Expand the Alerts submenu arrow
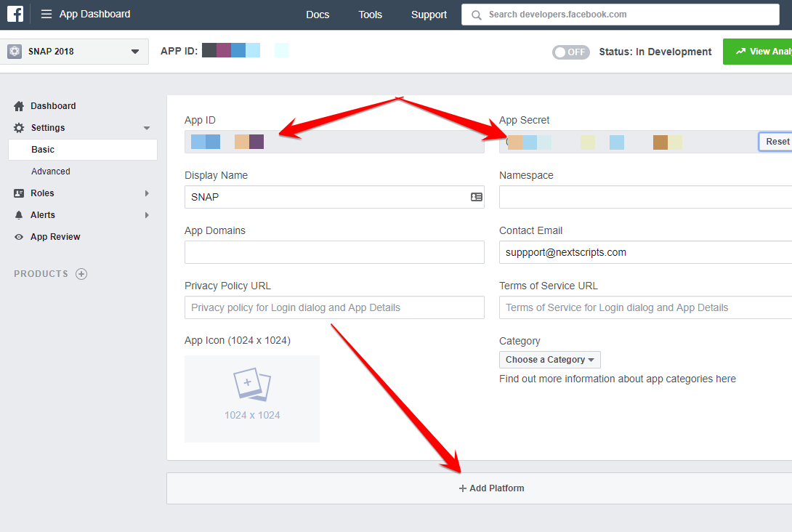 [x=147, y=215]
